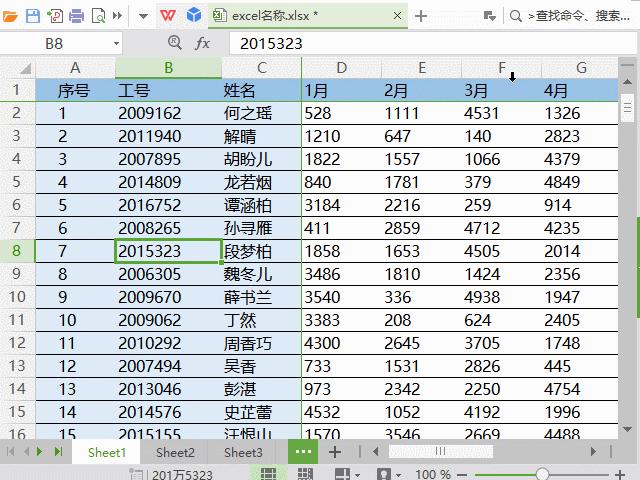Click the 工号 header cell
The width and height of the screenshot is (640, 480).
[x=169, y=90]
